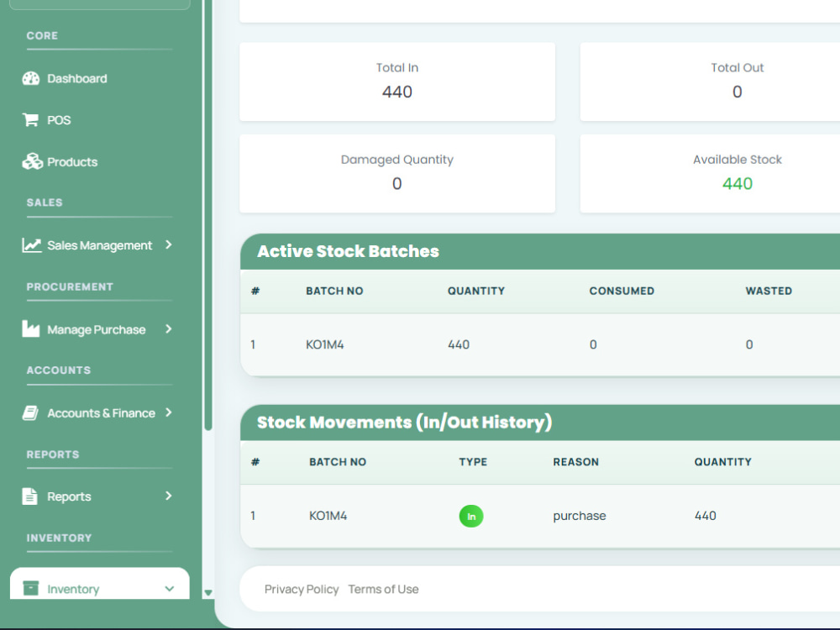This screenshot has height=630, width=840.
Task: Click the REPORTS section label
Action: click(52, 454)
